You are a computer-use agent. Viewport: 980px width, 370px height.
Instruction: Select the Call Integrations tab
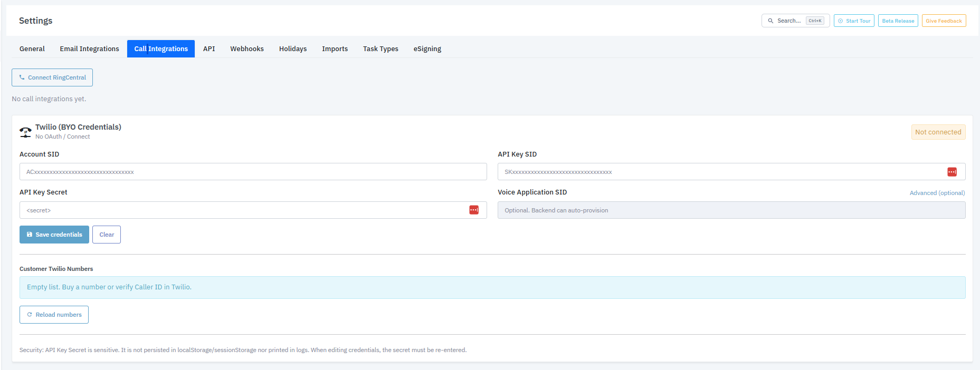[x=161, y=49]
